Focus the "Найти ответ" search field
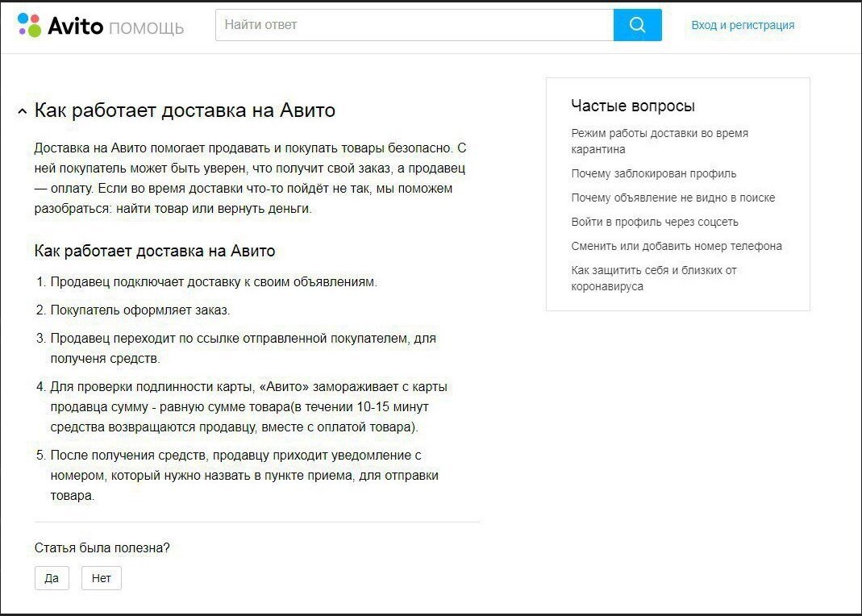The width and height of the screenshot is (862, 616). [x=414, y=25]
